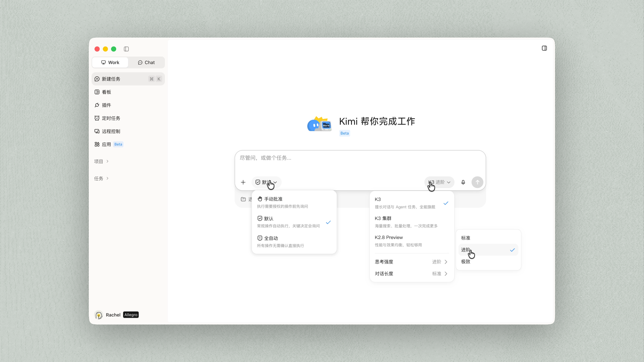Click the 应用 apps grid icon
This screenshot has width=644, height=362.
(x=97, y=144)
